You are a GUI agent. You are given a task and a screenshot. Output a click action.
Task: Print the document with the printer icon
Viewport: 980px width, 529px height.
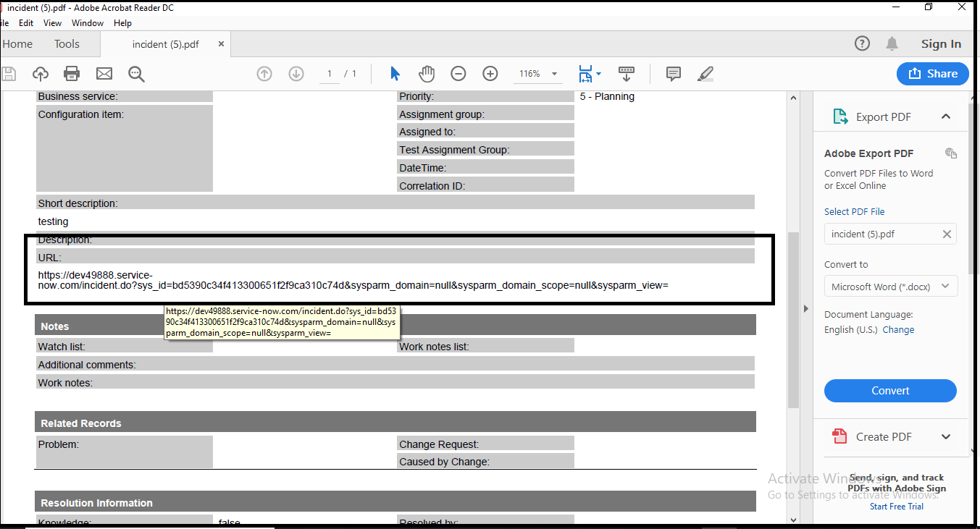point(72,74)
